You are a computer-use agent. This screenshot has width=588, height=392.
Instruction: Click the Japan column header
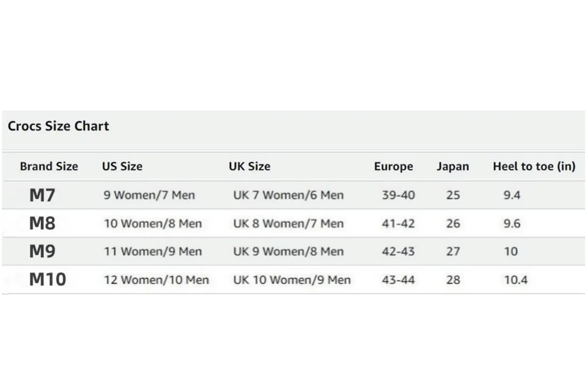click(x=453, y=167)
